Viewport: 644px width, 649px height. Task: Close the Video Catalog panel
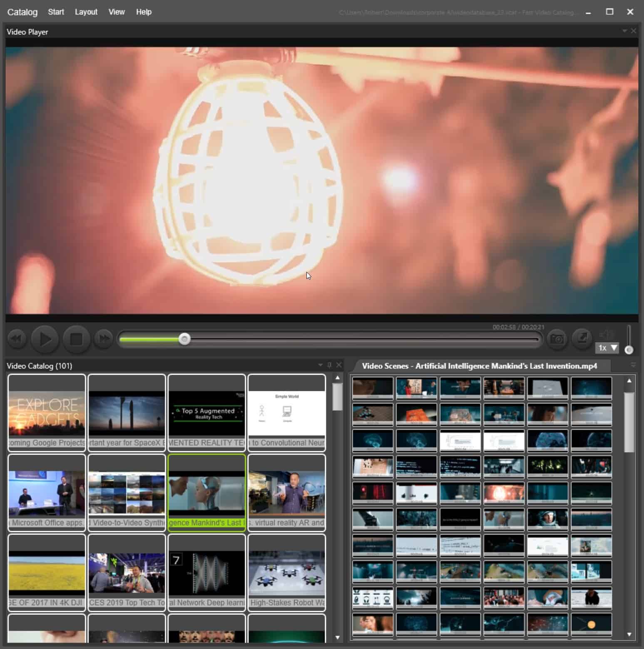tap(339, 365)
